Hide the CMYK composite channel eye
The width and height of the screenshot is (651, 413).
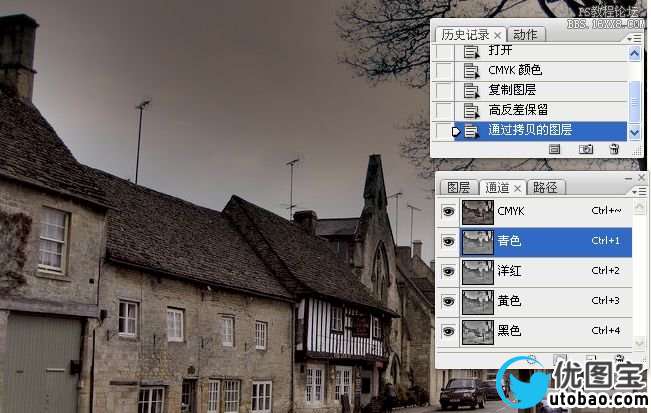point(448,211)
